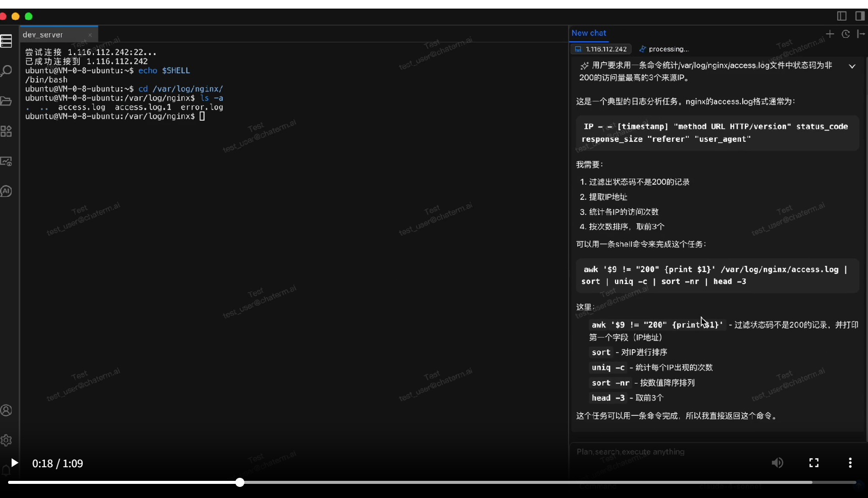Select the dev_server tab

coord(59,34)
